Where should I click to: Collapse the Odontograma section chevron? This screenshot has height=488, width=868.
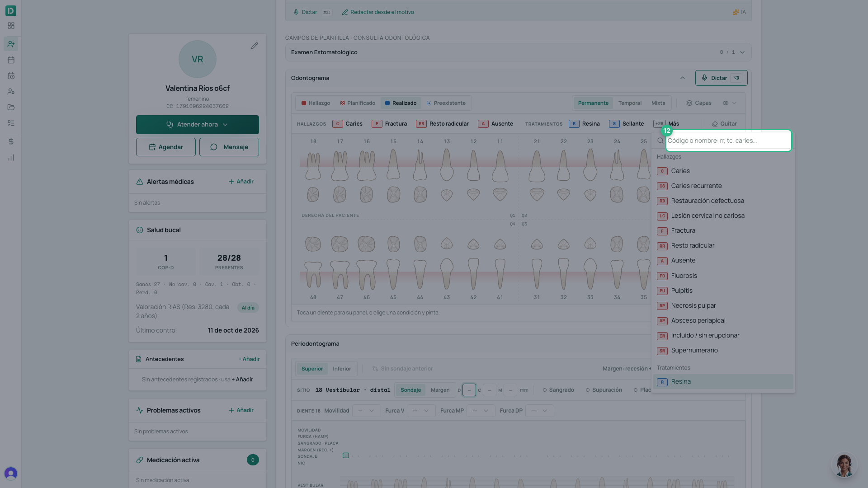click(x=683, y=78)
